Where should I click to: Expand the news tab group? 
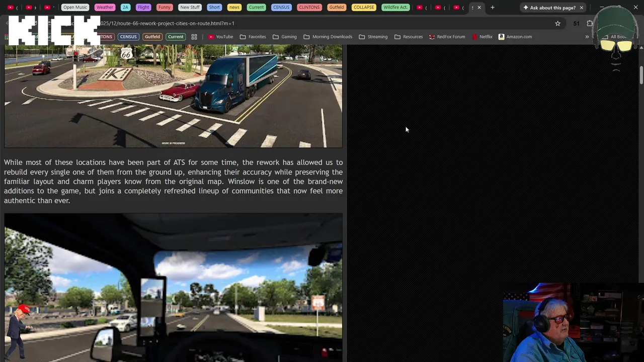pyautogui.click(x=234, y=8)
